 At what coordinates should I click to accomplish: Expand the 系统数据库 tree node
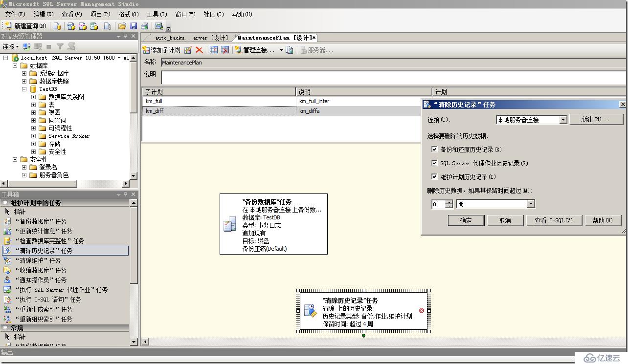24,73
